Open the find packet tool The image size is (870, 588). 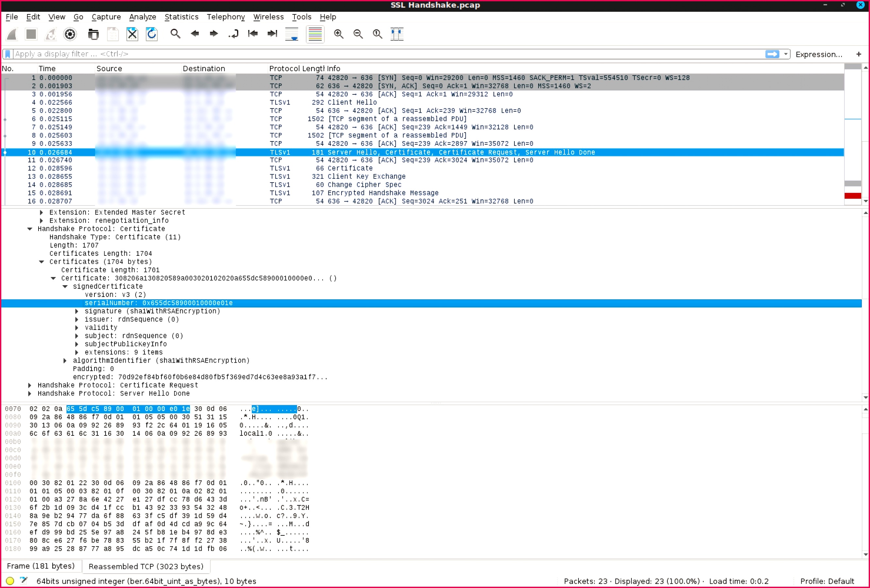click(x=175, y=34)
